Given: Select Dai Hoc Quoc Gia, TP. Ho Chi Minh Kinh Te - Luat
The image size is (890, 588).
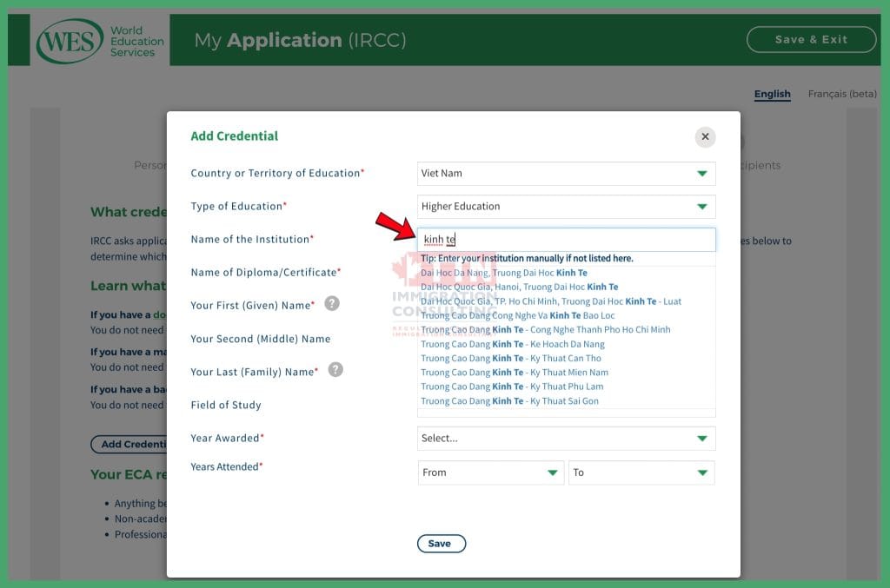Looking at the screenshot, I should (551, 301).
